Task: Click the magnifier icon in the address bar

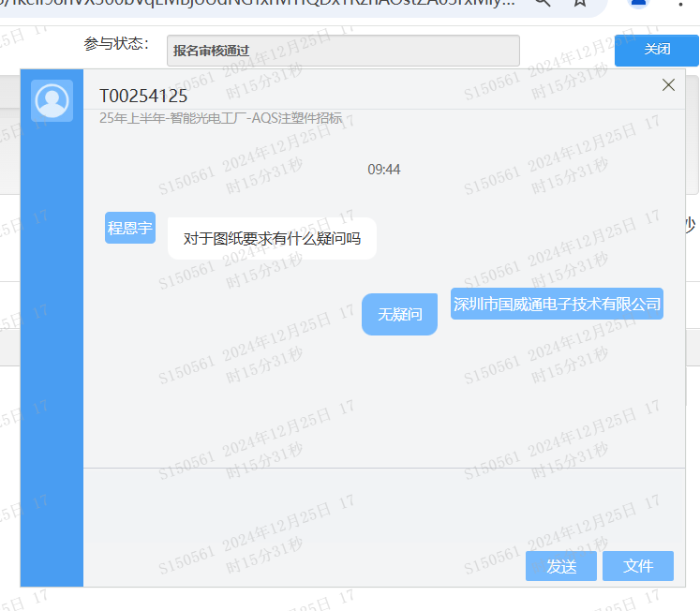Action: coord(543,5)
